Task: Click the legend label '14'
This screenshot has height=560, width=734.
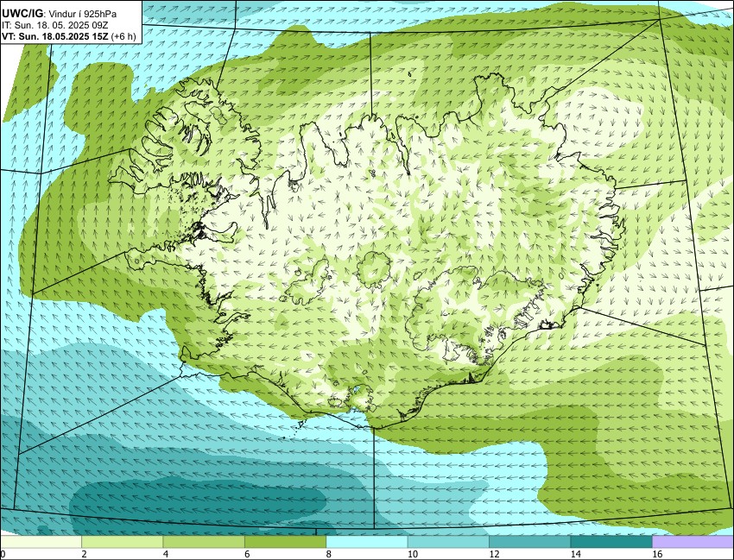Action: [x=575, y=554]
